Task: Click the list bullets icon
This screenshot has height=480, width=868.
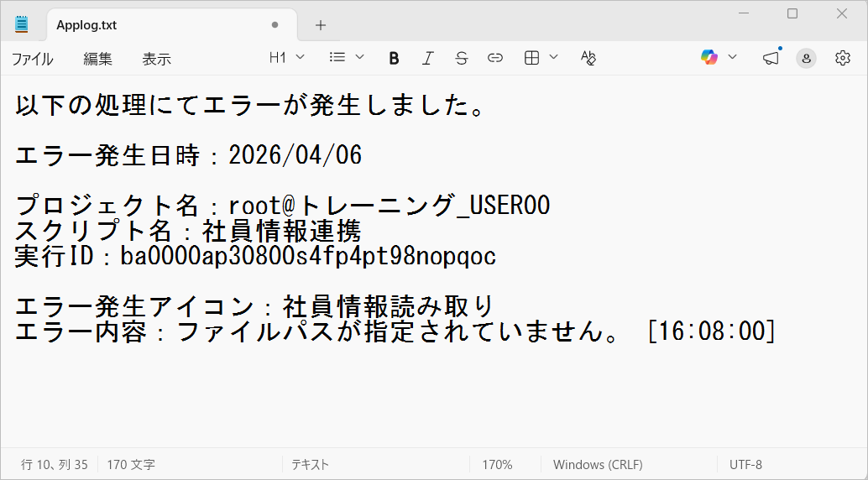Action: click(x=337, y=57)
